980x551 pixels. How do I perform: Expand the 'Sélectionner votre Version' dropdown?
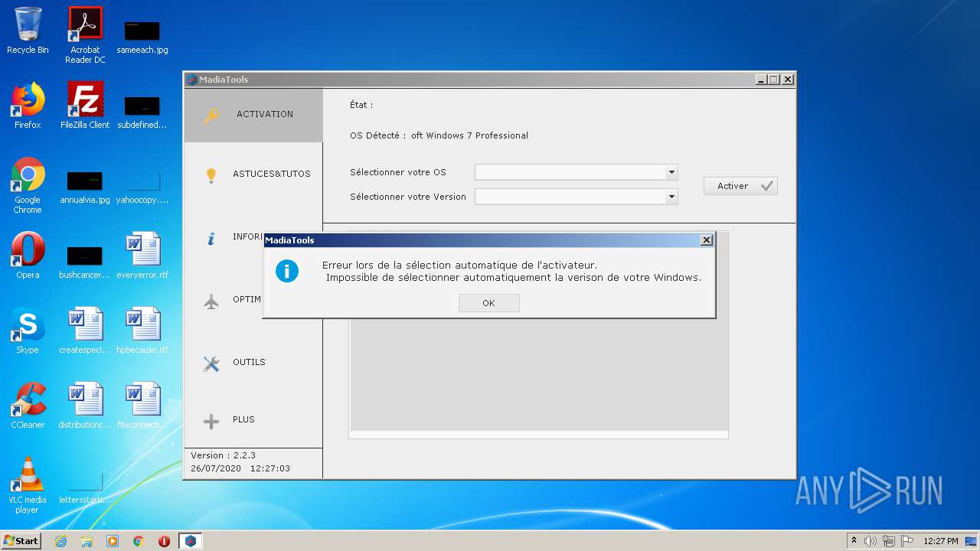(x=671, y=197)
